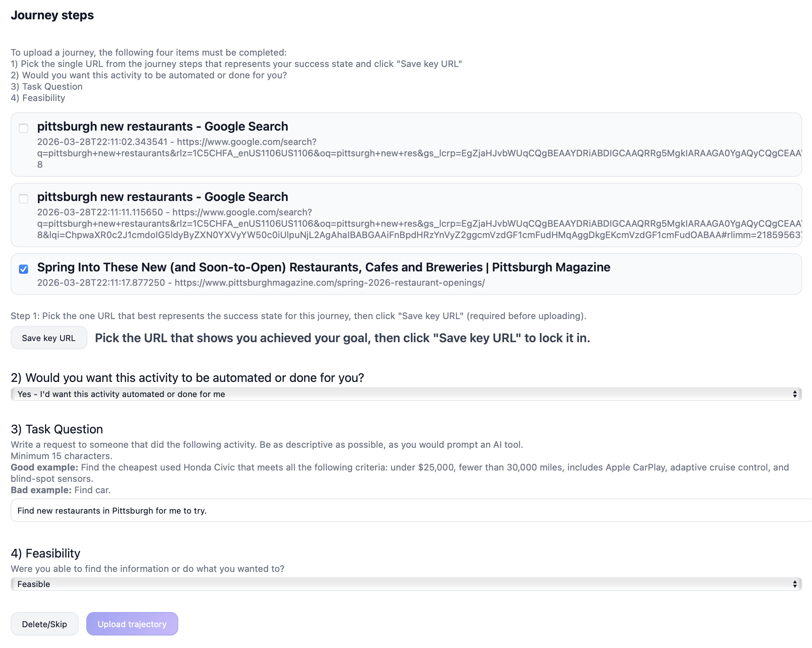Focus the task question text field
Viewport: 812px width, 648px height.
(x=405, y=510)
